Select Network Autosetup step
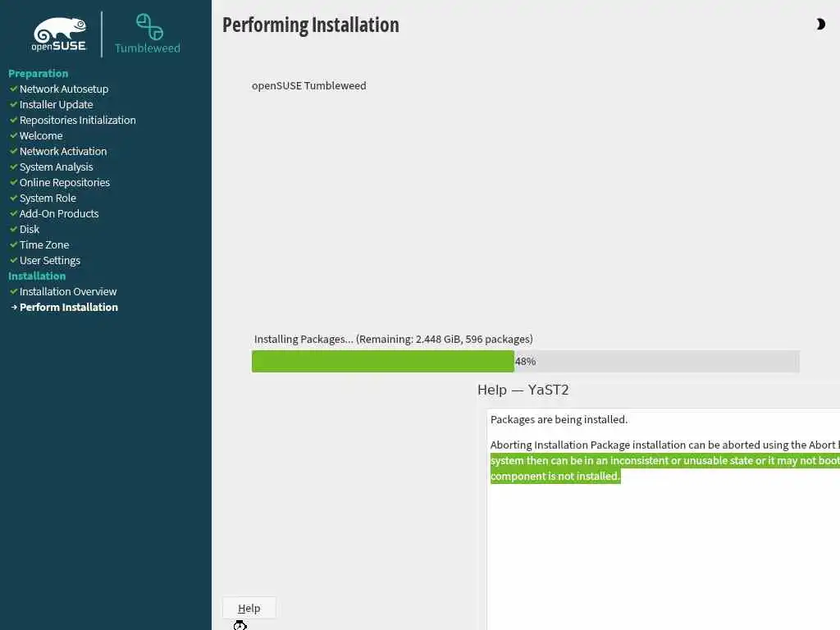Viewport: 840px width, 630px height. click(x=64, y=89)
